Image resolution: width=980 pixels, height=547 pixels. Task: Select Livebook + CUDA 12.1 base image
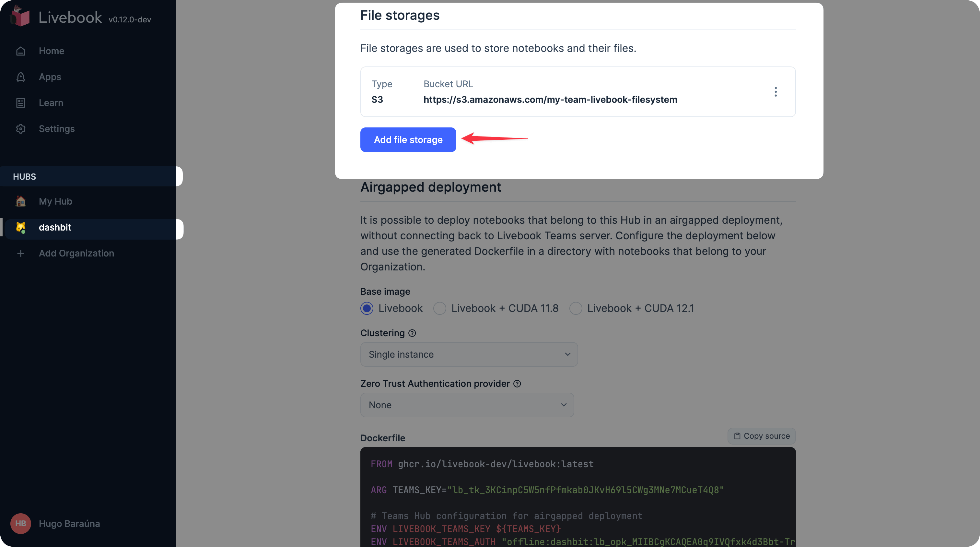tap(576, 308)
